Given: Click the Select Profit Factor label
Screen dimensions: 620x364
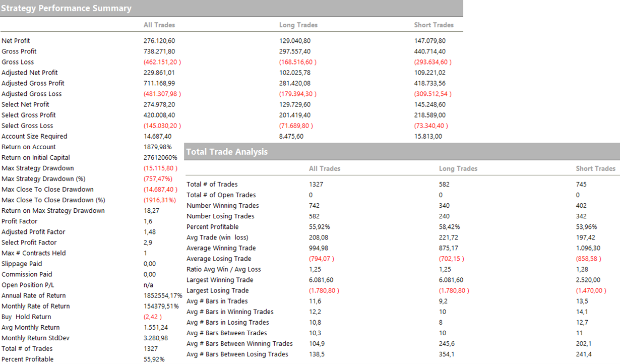Looking at the screenshot, I should point(30,242).
